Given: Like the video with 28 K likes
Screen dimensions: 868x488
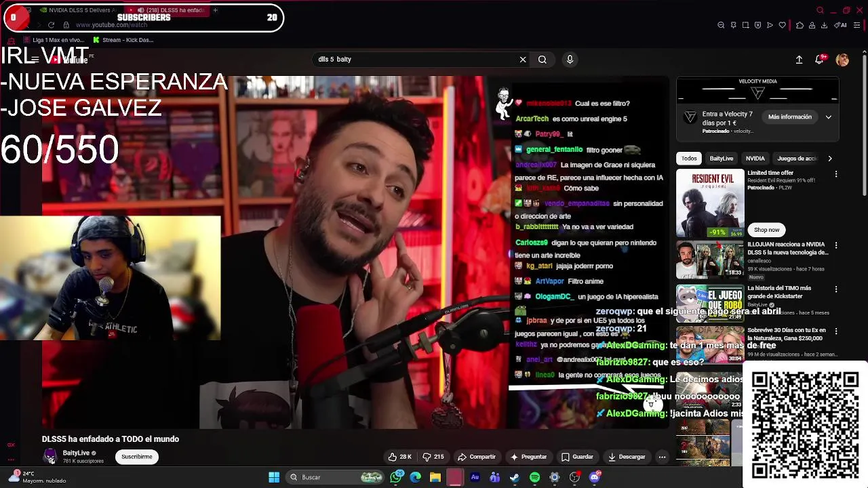Looking at the screenshot, I should [x=400, y=457].
